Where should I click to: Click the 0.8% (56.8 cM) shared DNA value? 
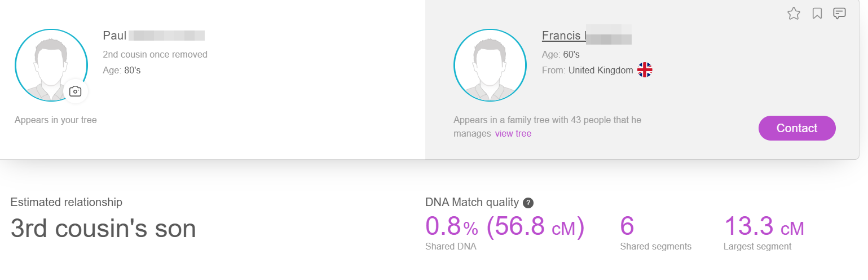[x=504, y=227]
